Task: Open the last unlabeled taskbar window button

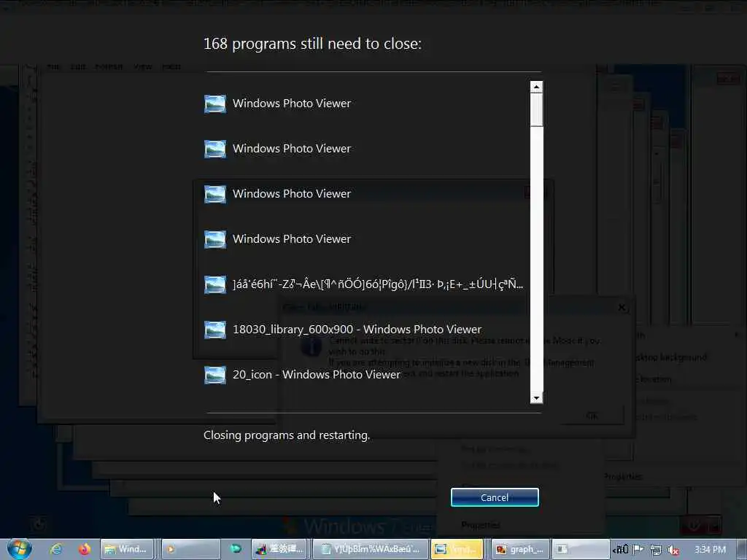Action: (x=580, y=549)
